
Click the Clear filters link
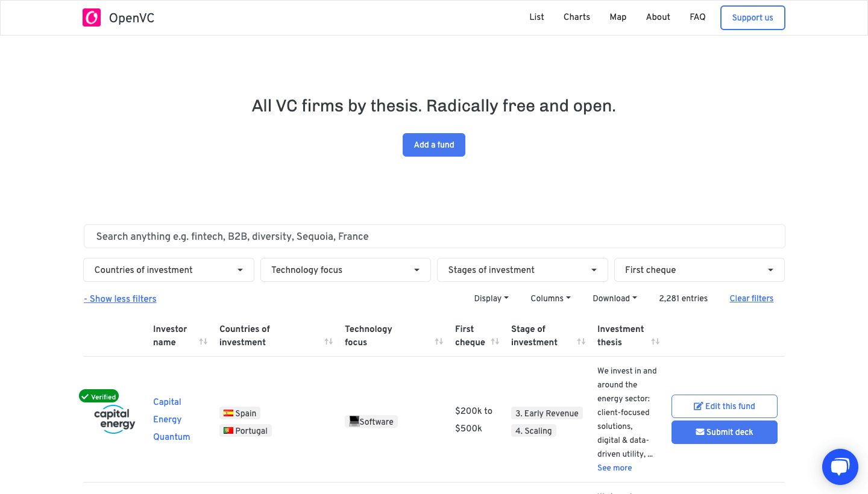(751, 298)
